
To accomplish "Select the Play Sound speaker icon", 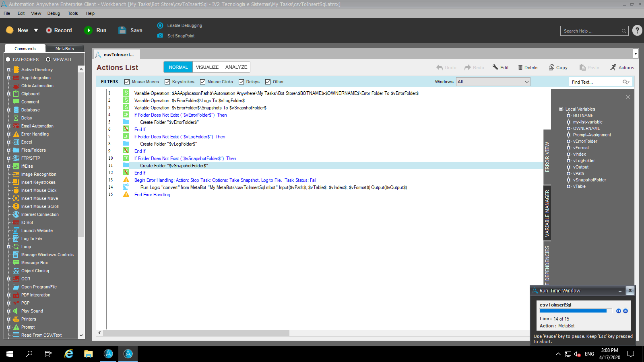I will [x=16, y=311].
